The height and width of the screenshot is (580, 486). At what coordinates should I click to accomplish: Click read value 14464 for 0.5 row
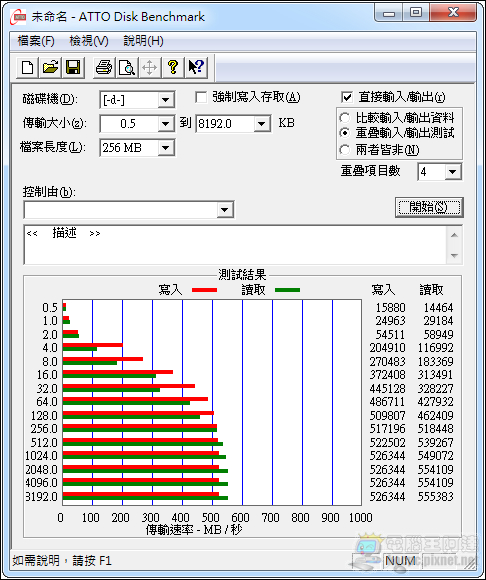pos(438,308)
